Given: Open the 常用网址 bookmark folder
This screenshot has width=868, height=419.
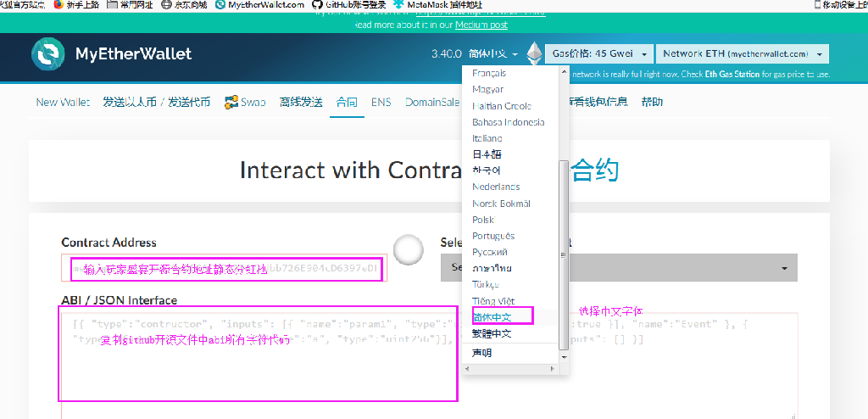Looking at the screenshot, I should (130, 4).
